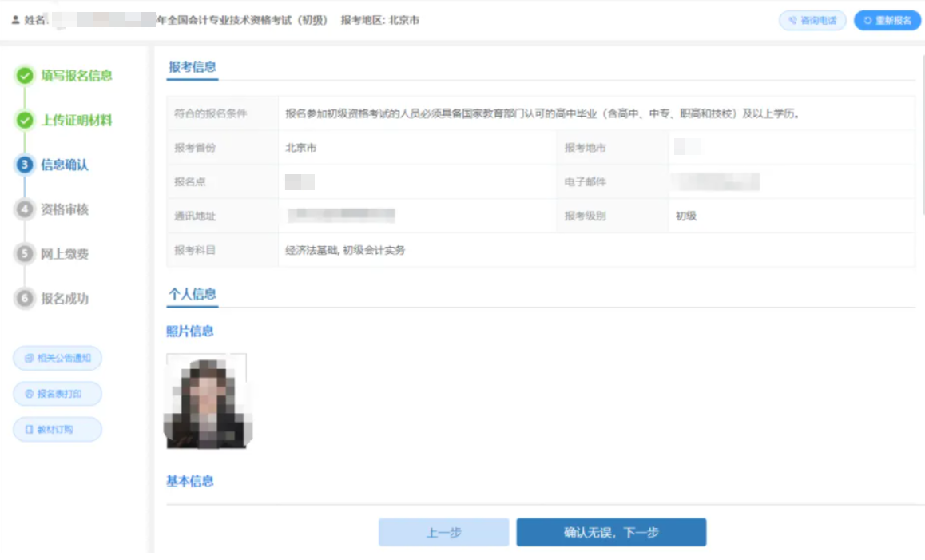Click the 照片信息 heading
The height and width of the screenshot is (560, 925).
click(190, 332)
